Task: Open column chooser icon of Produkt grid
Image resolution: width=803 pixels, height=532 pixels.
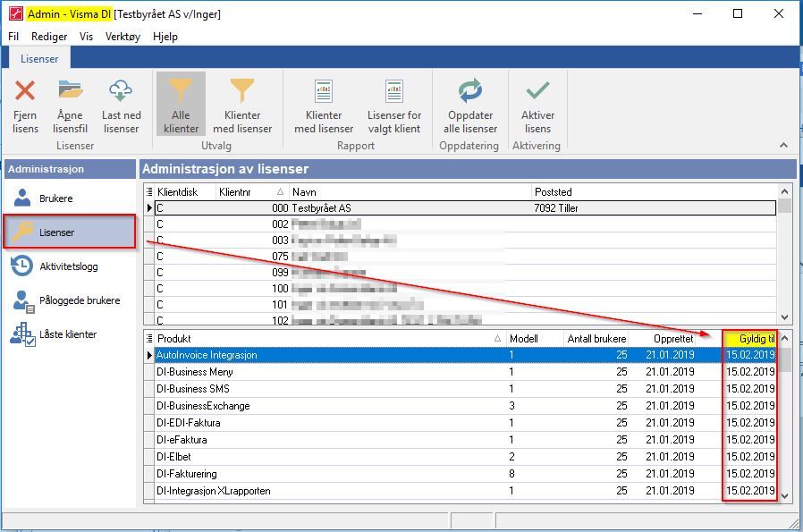Action: tap(149, 339)
